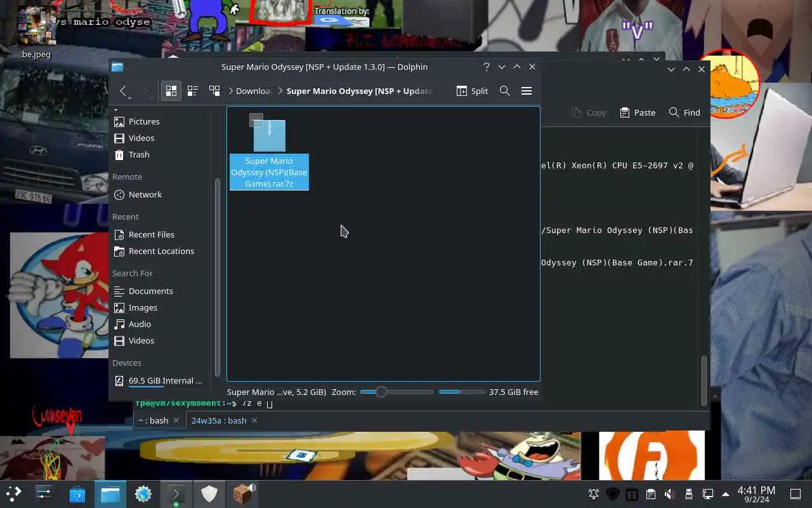Expand hidden system tray icons arrow
The image size is (812, 508).
coord(726,494)
